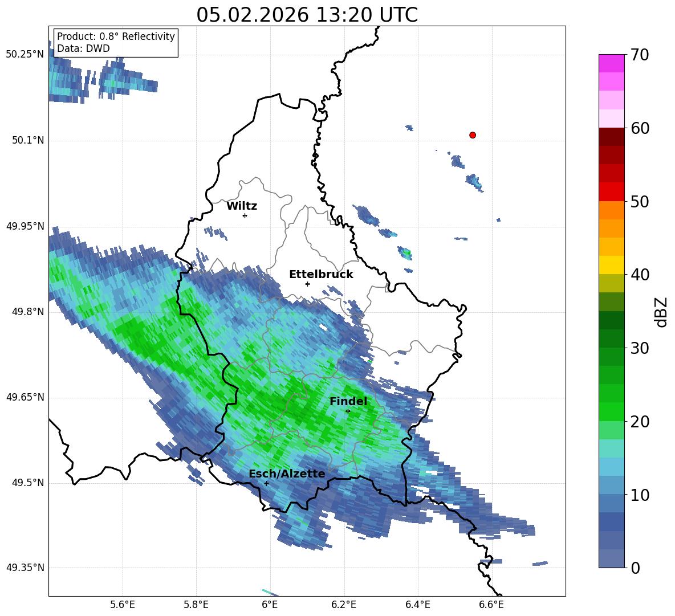Click the 49.95°N latitude label
The image size is (675, 616).
25,226
